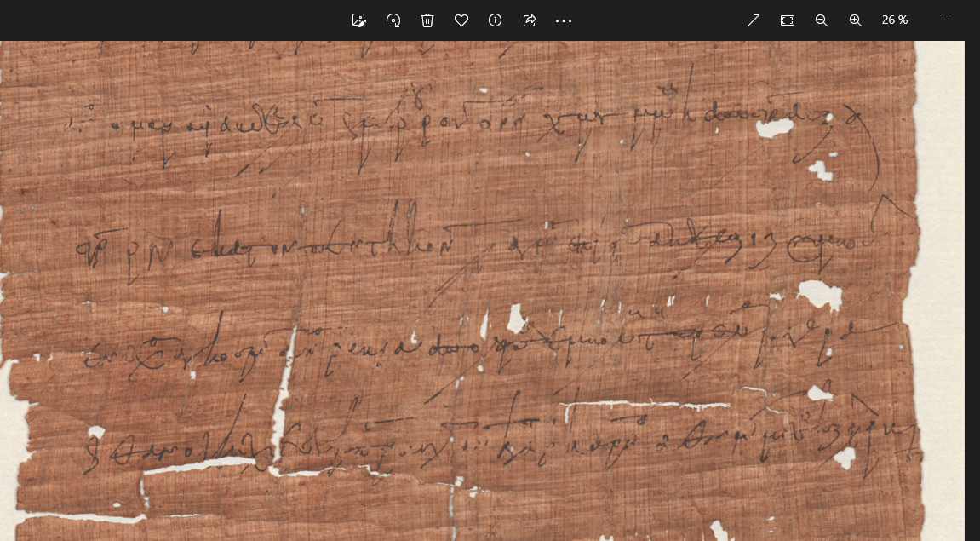Delete the image with trash icon

pos(427,20)
